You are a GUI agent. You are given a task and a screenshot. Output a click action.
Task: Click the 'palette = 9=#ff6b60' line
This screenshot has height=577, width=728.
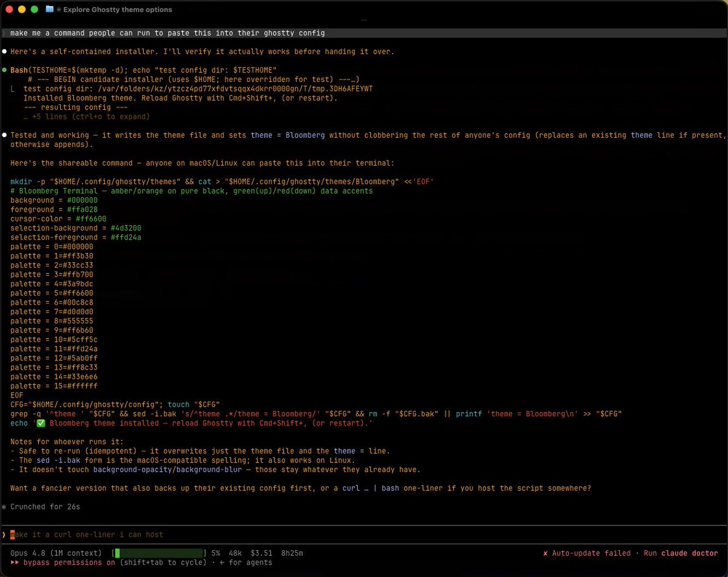point(52,330)
